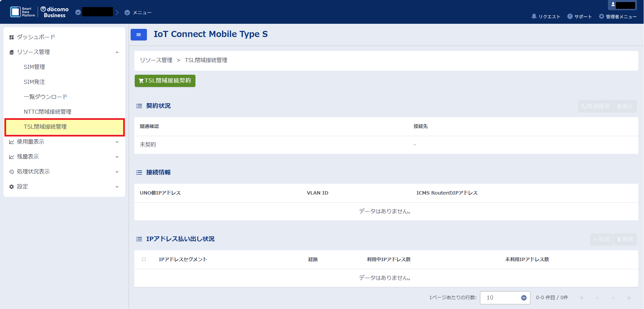This screenshot has width=644, height=309.
Task: Collapse the リソース管理 section
Action: click(x=64, y=52)
